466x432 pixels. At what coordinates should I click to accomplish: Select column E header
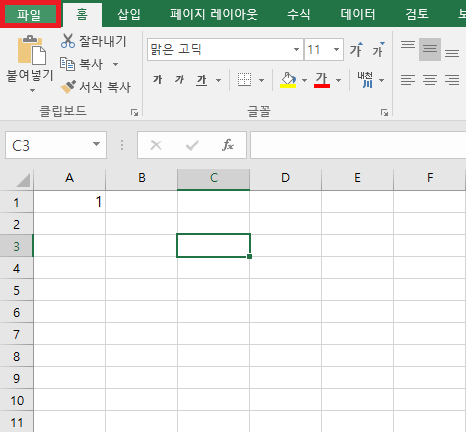click(357, 178)
